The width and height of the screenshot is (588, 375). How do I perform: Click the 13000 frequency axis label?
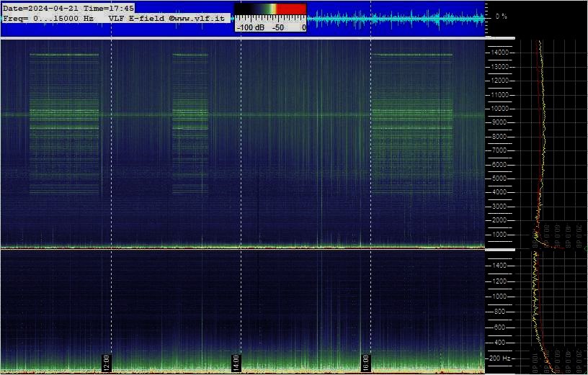(x=499, y=67)
